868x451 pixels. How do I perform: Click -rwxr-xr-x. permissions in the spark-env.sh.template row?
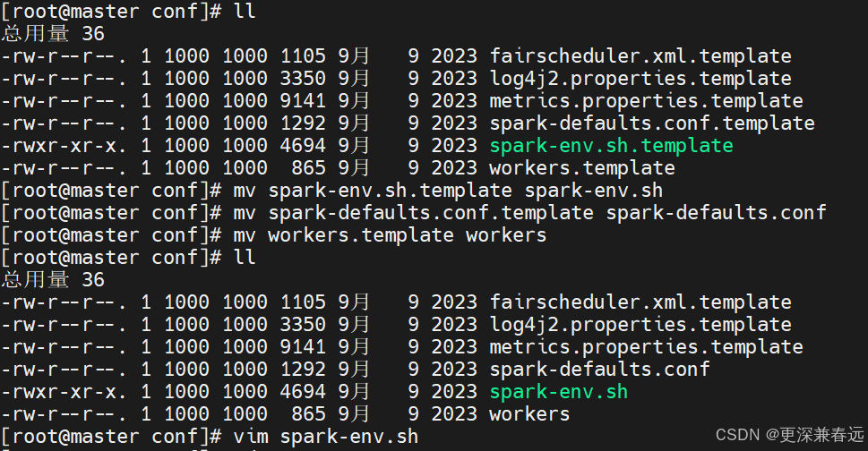(64, 146)
